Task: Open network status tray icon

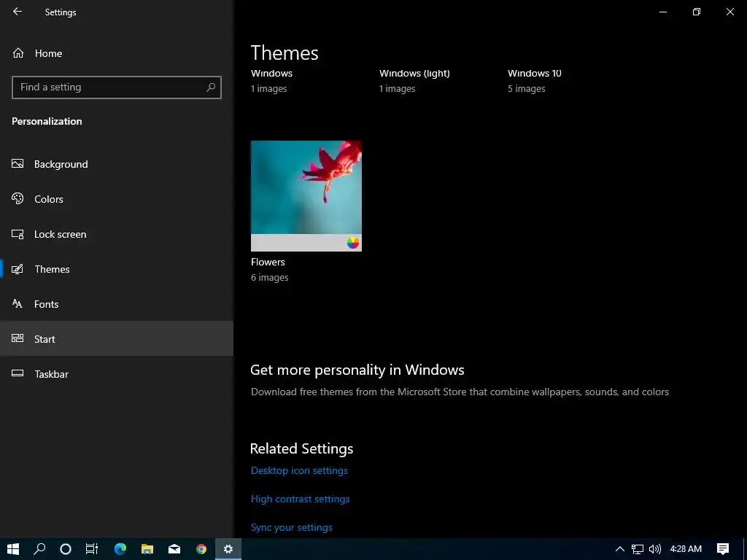Action: tap(638, 549)
